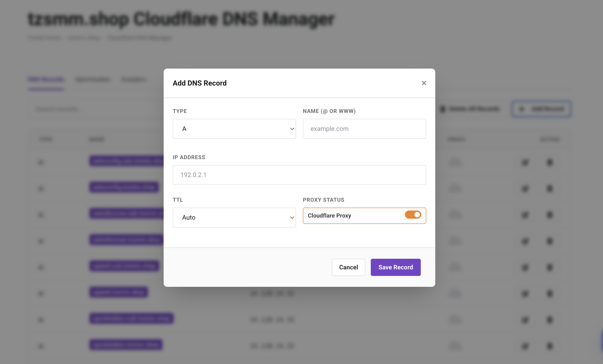
Task: Click edit icon in bottom visible record row
Action: (x=525, y=346)
